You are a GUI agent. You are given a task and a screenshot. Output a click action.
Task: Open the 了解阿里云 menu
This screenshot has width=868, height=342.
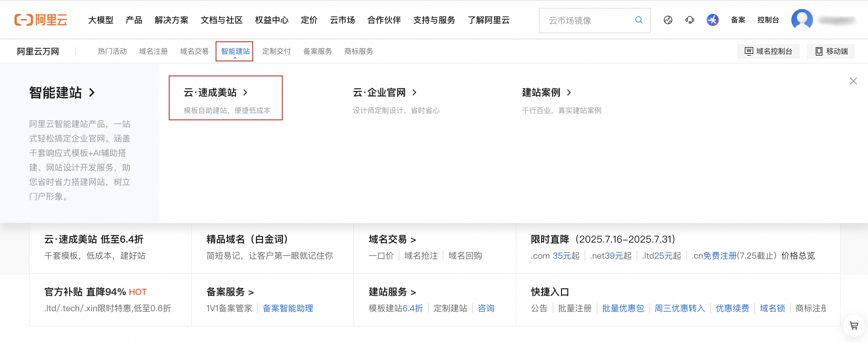[489, 20]
